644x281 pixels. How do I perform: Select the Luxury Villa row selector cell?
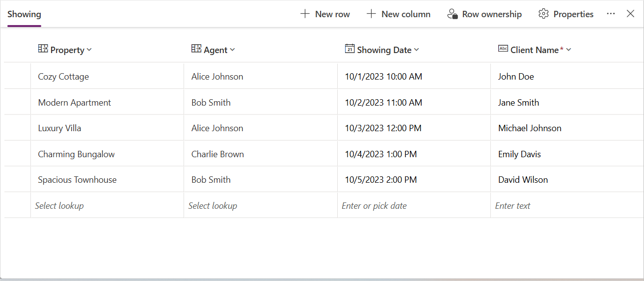coord(17,128)
